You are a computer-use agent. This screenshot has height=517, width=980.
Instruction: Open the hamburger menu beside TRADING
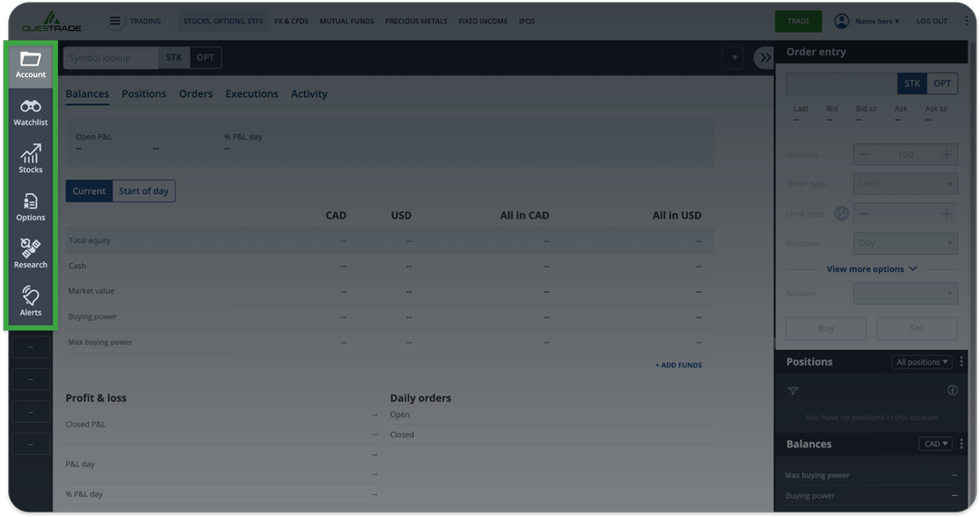tap(115, 21)
